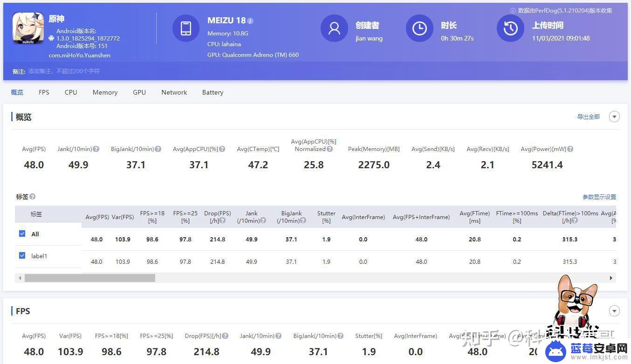Click help icon in Drop(FPS) table header
Image resolution: width=631 pixels, height=364 pixels.
pyautogui.click(x=223, y=220)
